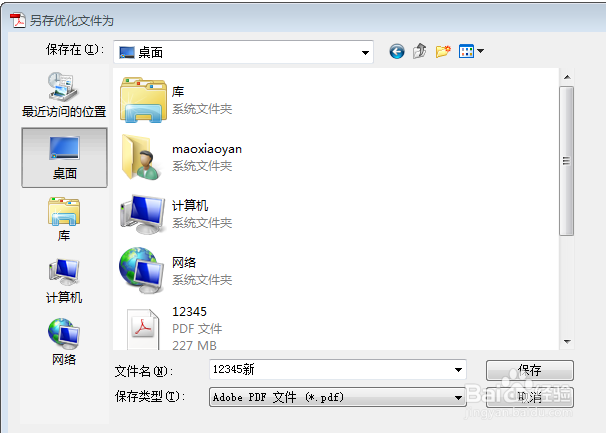Screen dimensions: 606x433
Task: Select 网络 in the places sidebar
Action: click(x=64, y=342)
